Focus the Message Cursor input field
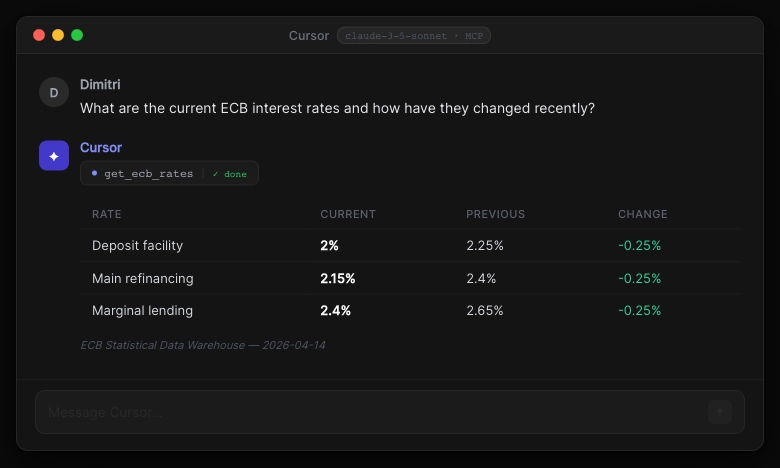 pos(370,412)
